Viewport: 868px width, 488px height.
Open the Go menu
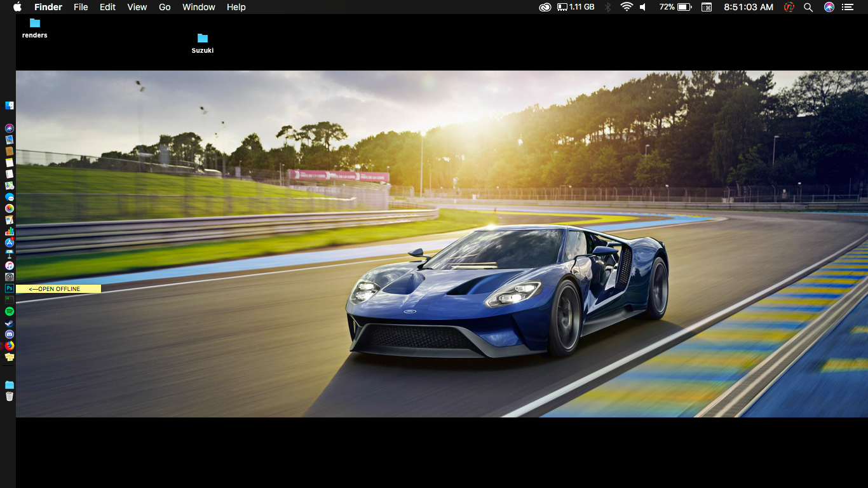(x=165, y=7)
